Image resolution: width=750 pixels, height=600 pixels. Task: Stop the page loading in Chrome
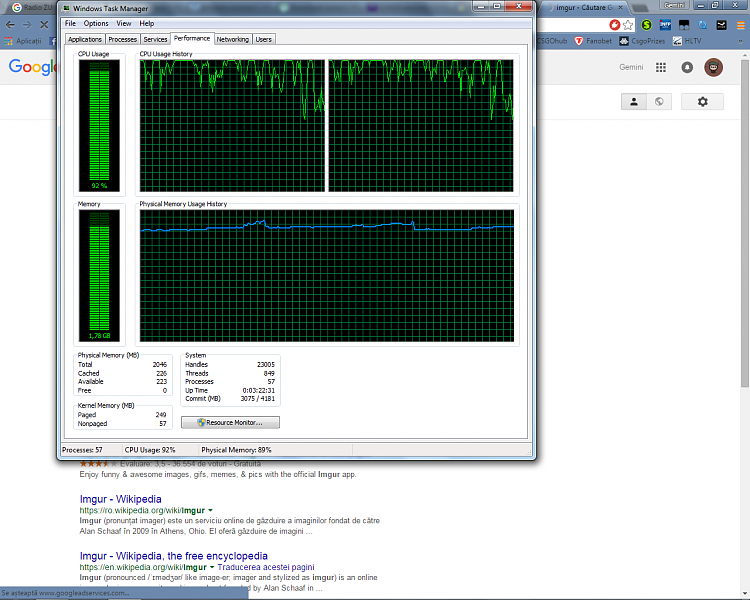[x=44, y=24]
